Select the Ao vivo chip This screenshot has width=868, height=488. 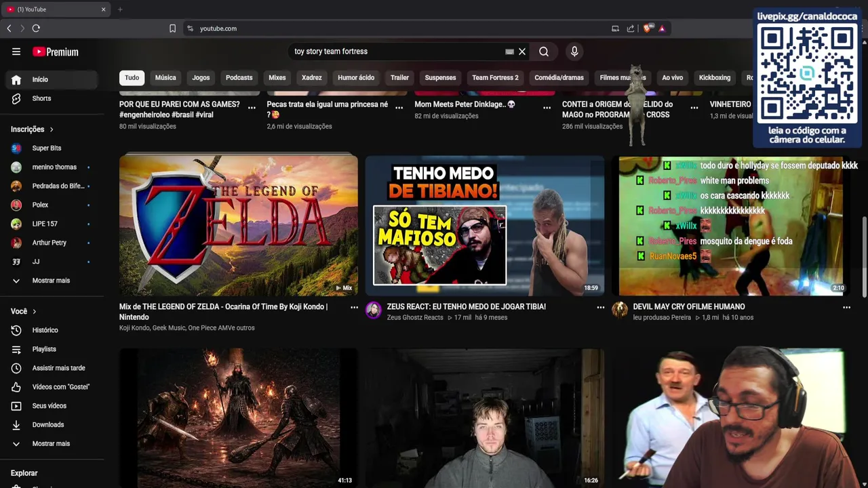click(x=672, y=77)
